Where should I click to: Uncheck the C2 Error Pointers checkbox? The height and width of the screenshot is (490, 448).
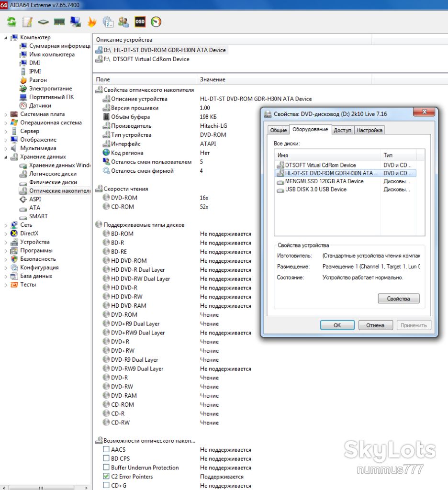coord(106,476)
